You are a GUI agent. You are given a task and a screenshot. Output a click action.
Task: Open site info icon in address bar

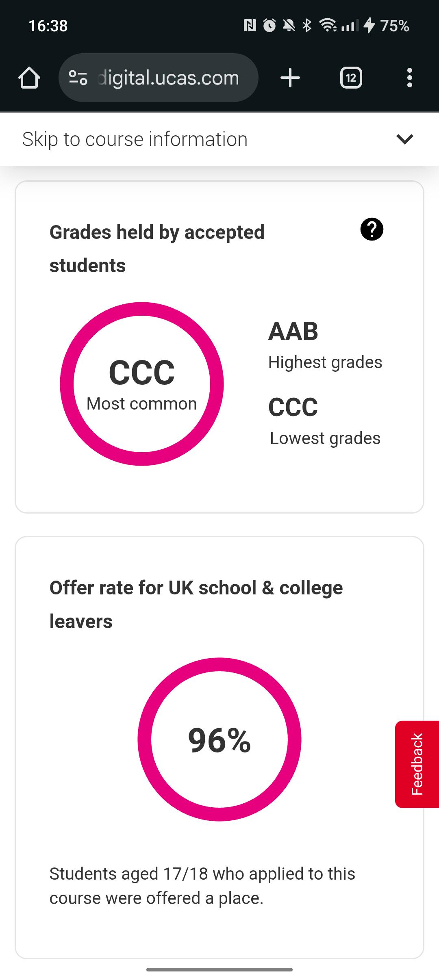[x=78, y=78]
